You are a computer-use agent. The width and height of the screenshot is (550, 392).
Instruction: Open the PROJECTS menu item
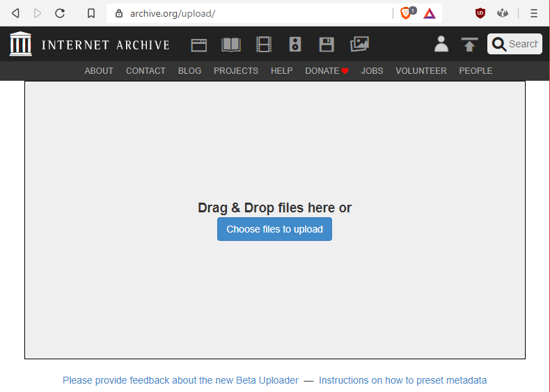pos(236,71)
